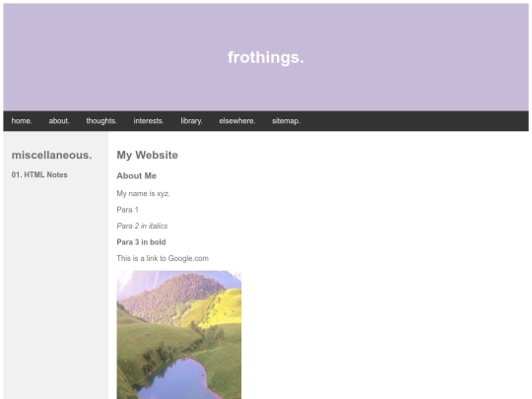
Task: Click the bold 'Para 3 in bold' text
Action: point(141,242)
